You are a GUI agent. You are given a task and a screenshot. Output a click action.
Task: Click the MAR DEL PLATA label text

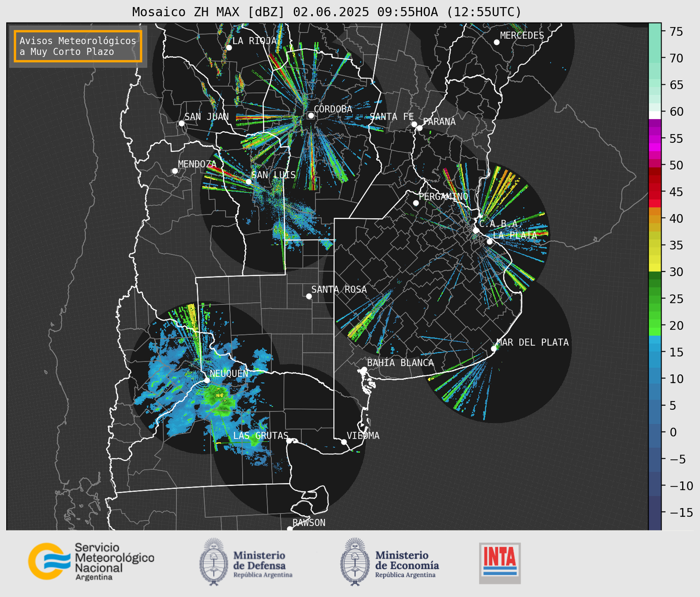pyautogui.click(x=533, y=343)
